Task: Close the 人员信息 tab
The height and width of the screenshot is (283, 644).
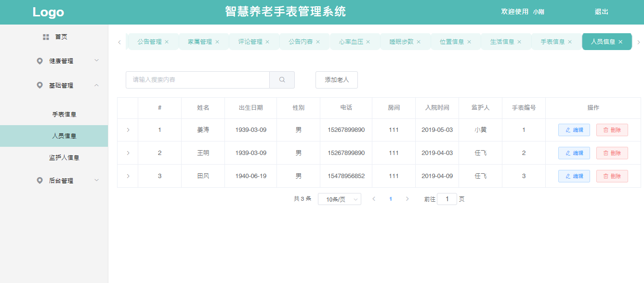Action: pyautogui.click(x=620, y=42)
